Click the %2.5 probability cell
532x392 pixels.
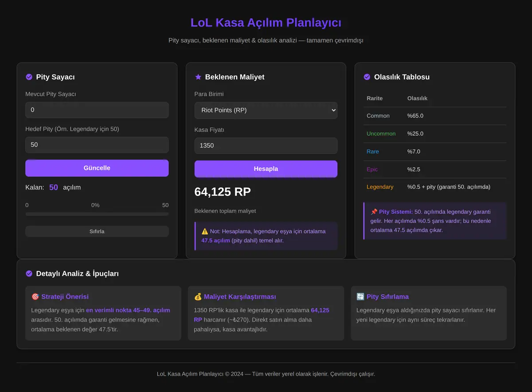pyautogui.click(x=414, y=169)
